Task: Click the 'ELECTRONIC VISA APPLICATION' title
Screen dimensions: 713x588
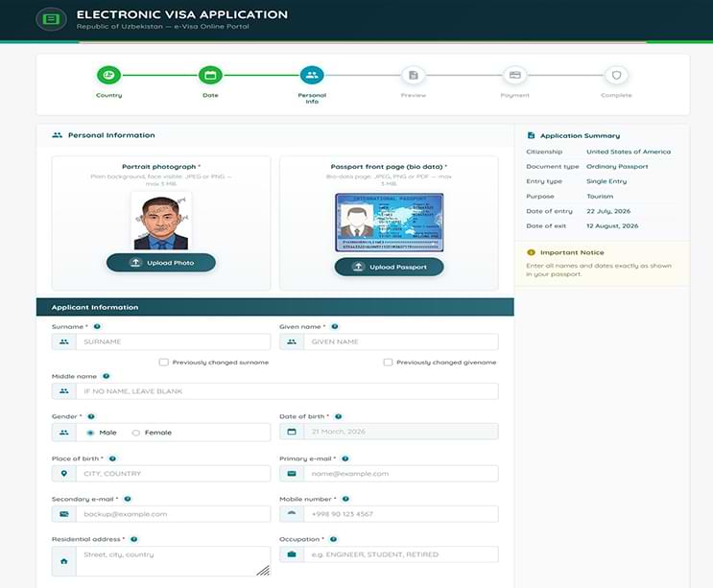Action: point(182,14)
